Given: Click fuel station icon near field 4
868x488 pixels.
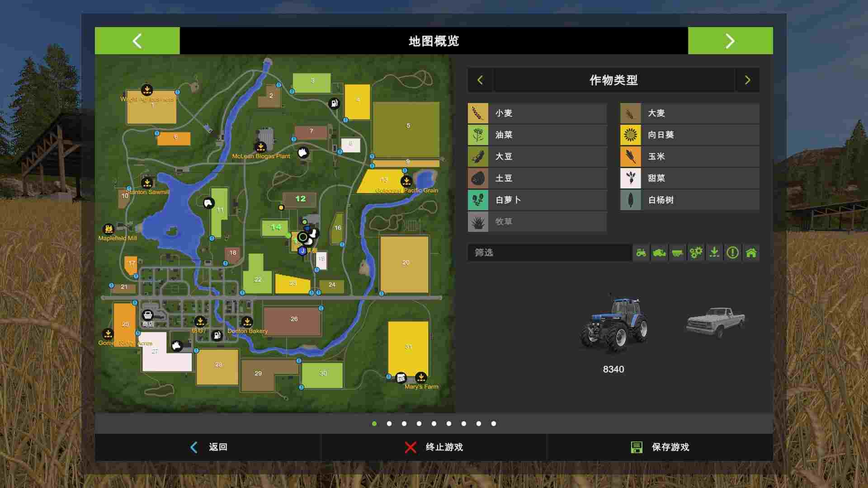Looking at the screenshot, I should click(334, 103).
